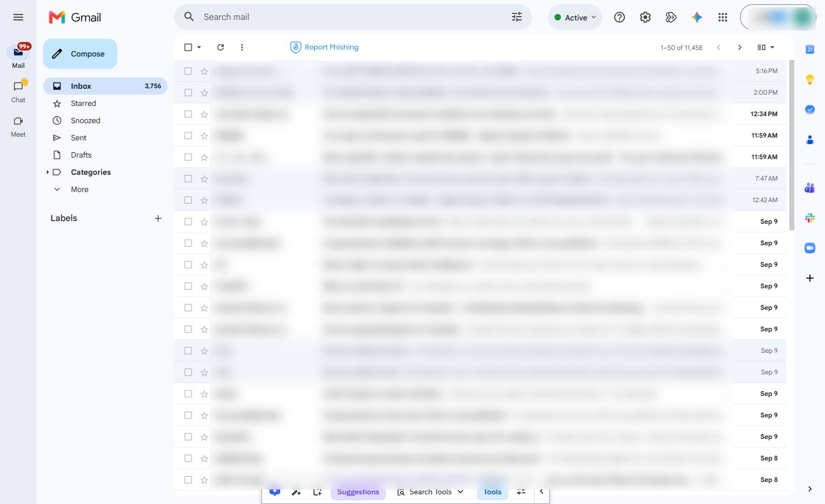Open the Google apps grid

tap(723, 17)
